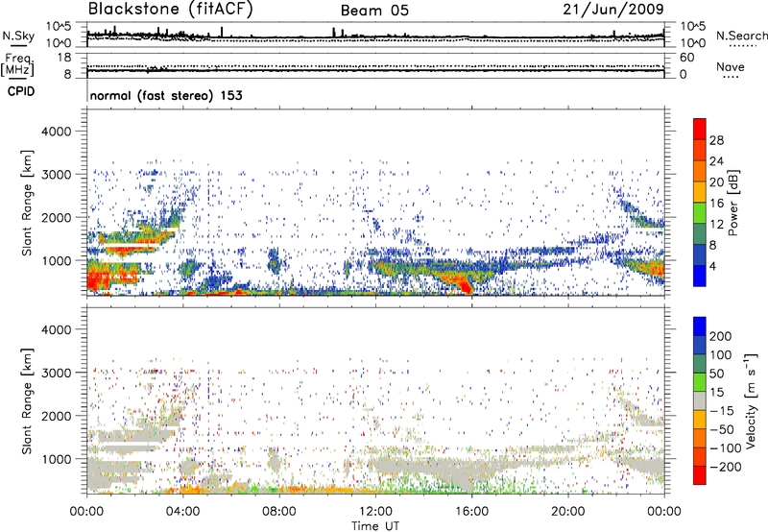
Task: Click the '200' Velocity colorbar label
Action: click(721, 336)
